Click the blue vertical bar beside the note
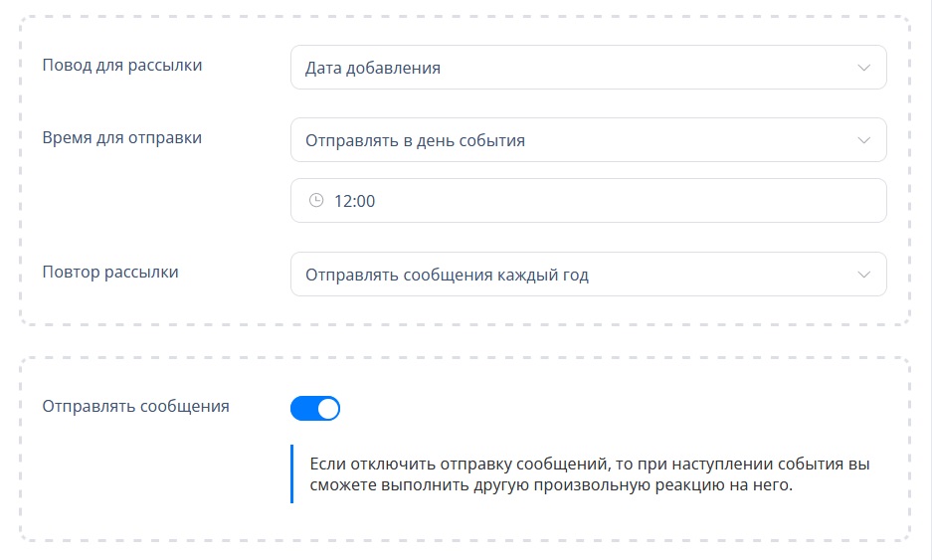Screen dimensions: 932x560 (291, 473)
